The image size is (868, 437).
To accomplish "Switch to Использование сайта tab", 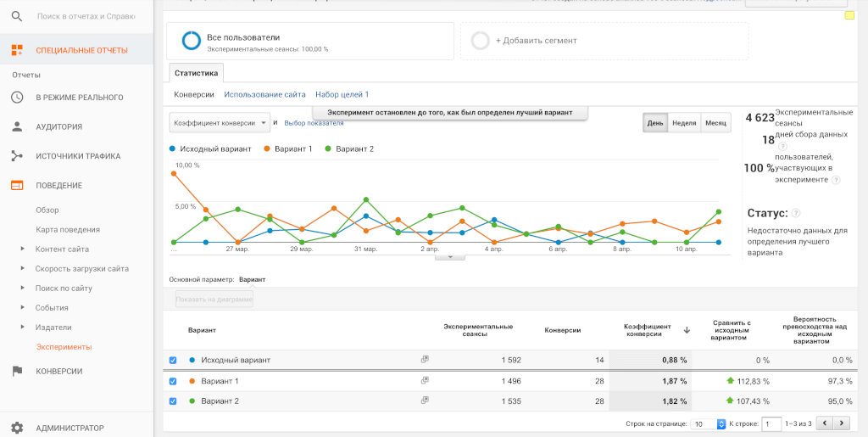I will coord(264,95).
